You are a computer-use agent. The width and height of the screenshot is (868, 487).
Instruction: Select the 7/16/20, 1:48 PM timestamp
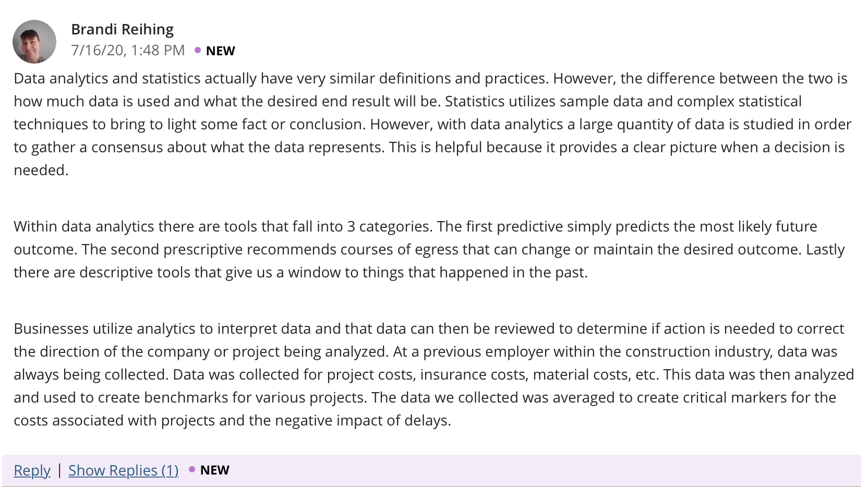point(128,50)
